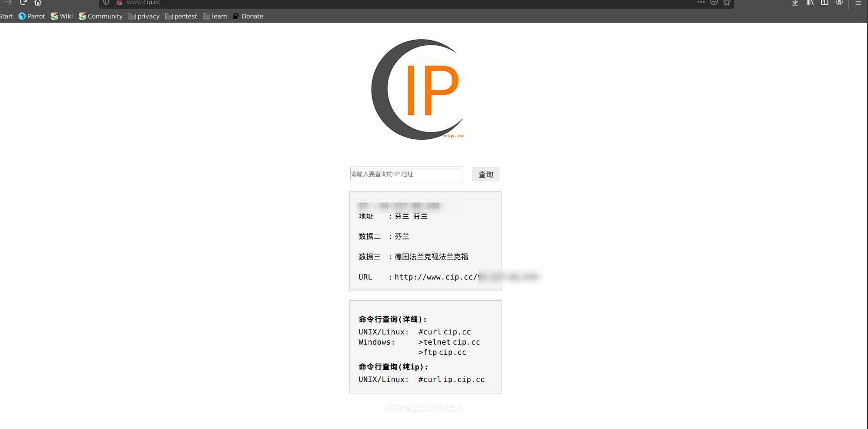
Task: Click the 命令行查询(纯ip) heading
Action: [393, 367]
